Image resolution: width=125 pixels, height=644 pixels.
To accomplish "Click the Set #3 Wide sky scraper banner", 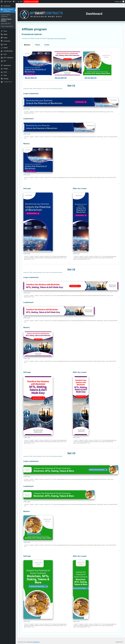I will [81, 589].
